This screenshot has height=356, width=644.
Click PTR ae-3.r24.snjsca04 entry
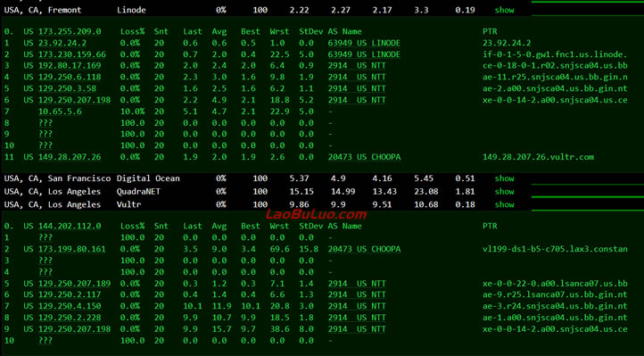(x=555, y=306)
